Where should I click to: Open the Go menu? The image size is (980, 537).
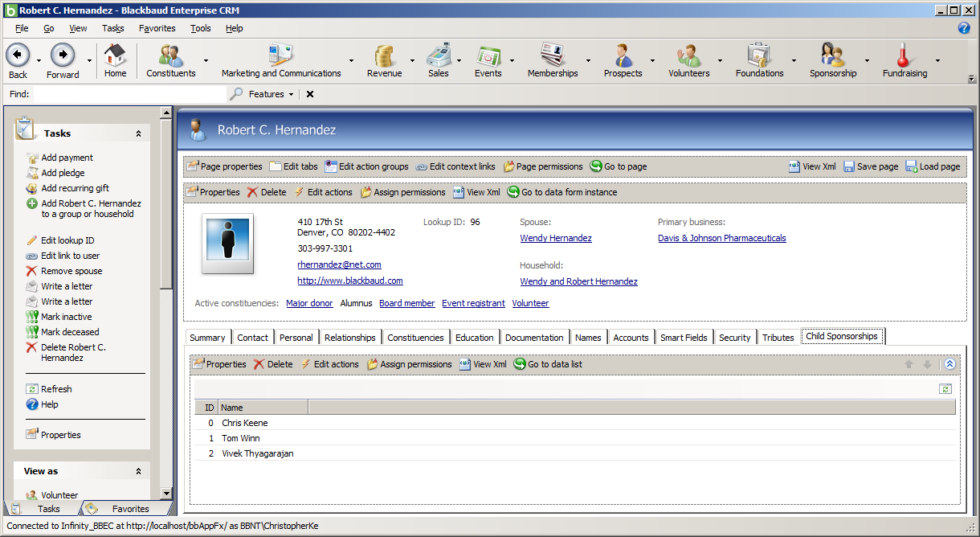click(49, 28)
